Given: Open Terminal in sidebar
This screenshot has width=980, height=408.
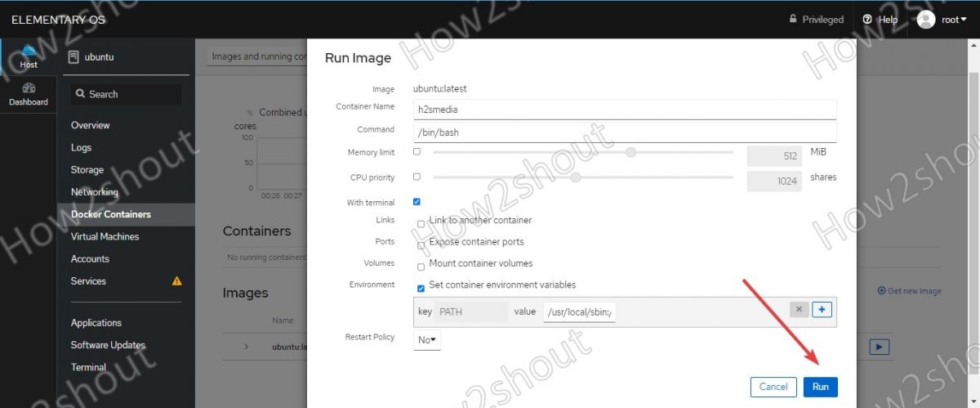Looking at the screenshot, I should coord(88,367).
